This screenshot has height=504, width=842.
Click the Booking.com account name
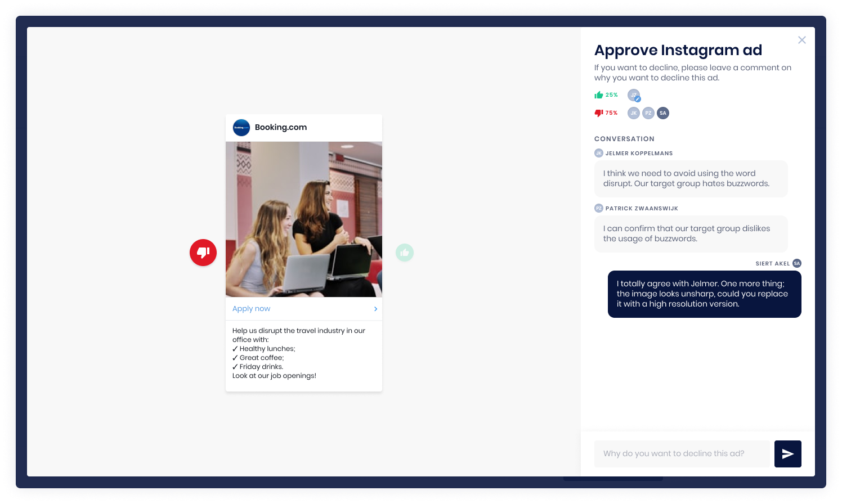[x=281, y=127]
